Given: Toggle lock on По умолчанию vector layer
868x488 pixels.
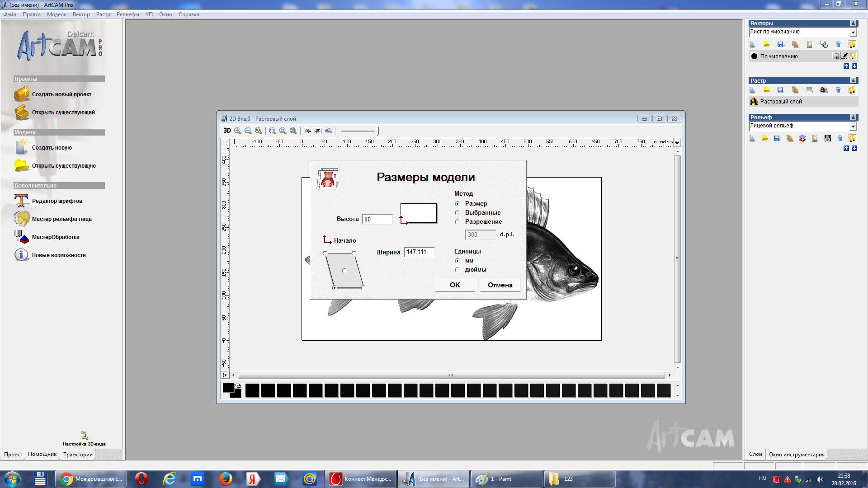Looking at the screenshot, I should 836,56.
